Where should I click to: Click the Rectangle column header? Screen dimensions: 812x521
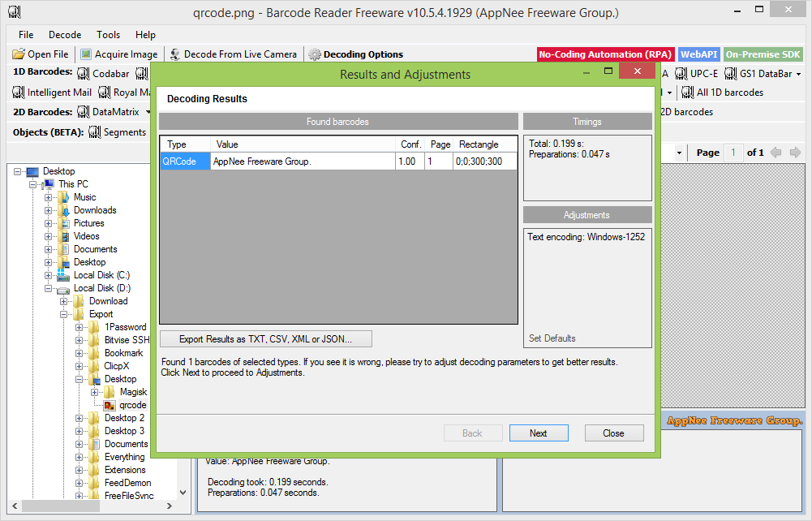tap(485, 144)
